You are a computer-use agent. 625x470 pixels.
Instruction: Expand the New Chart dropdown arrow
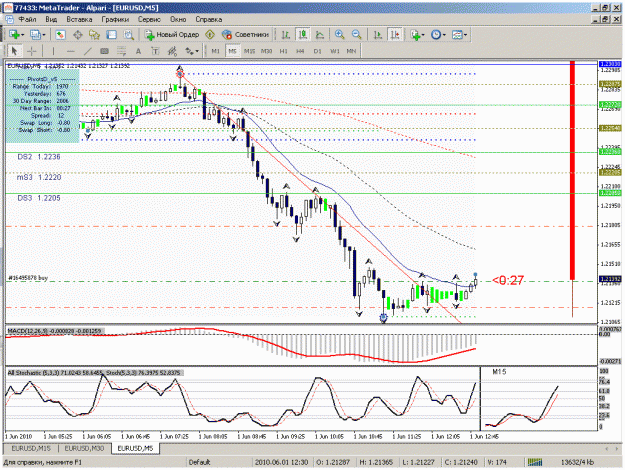(22, 35)
